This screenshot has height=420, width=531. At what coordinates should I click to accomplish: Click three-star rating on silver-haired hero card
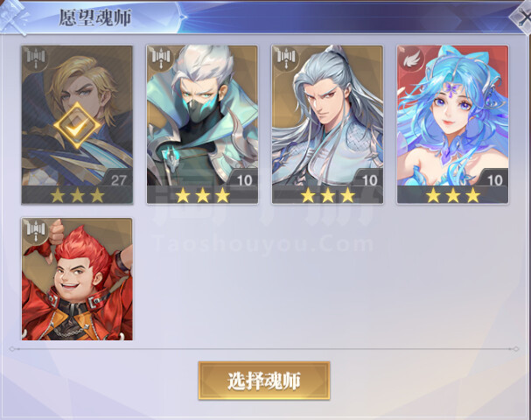tap(327, 195)
